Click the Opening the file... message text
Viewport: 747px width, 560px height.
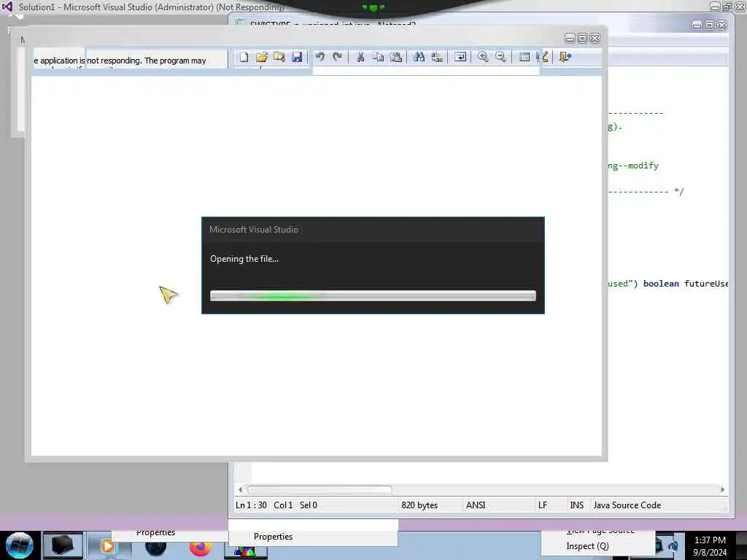pyautogui.click(x=244, y=259)
